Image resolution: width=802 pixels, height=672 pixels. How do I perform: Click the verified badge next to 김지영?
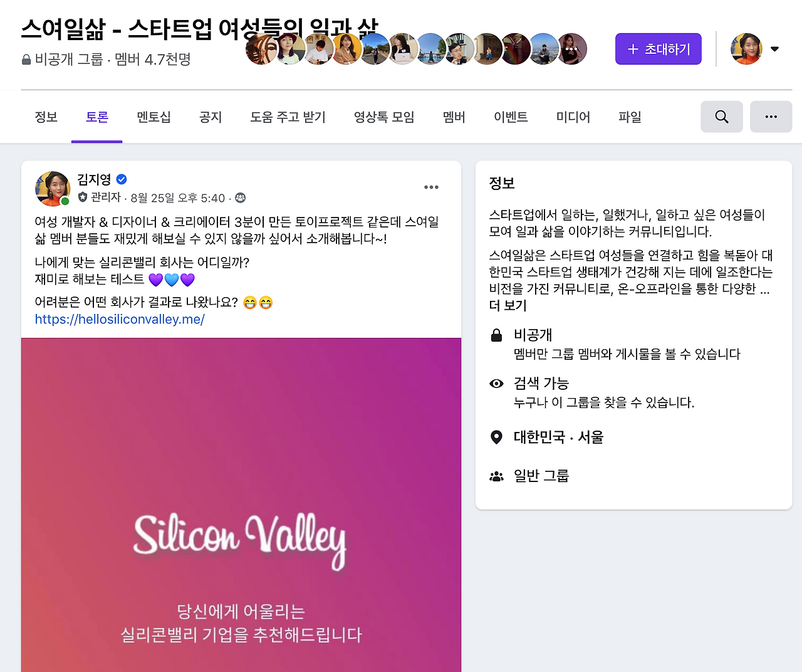[122, 179]
